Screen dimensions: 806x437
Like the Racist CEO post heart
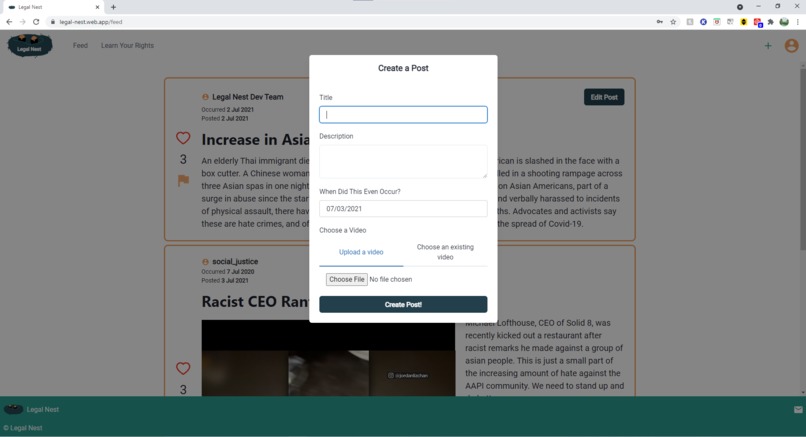(183, 368)
